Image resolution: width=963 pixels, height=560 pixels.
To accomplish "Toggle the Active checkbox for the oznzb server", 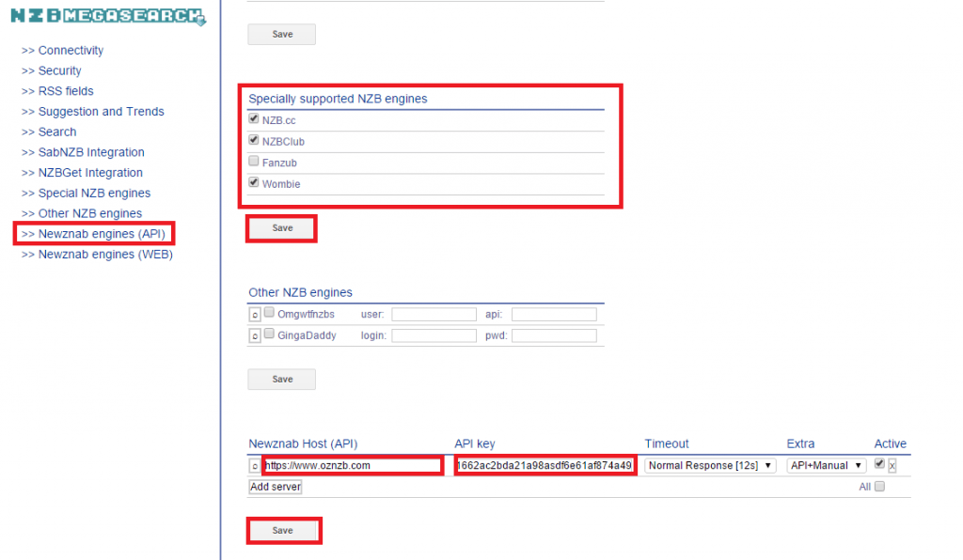I will click(879, 463).
